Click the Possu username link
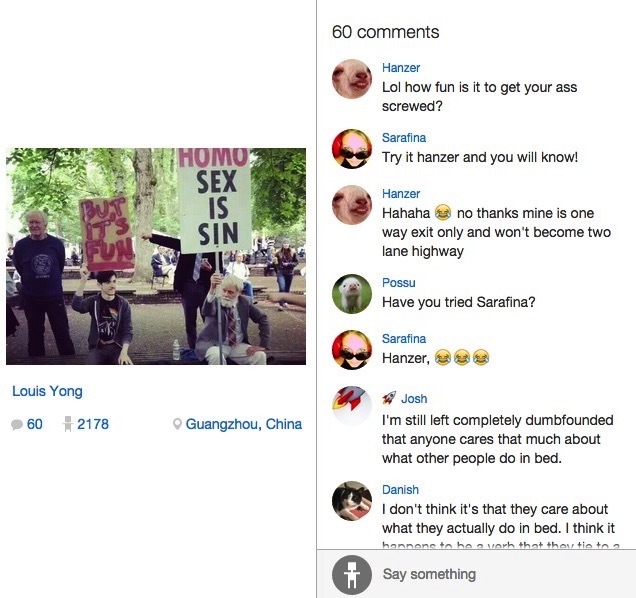Viewport: 636px width, 598px height. click(399, 283)
